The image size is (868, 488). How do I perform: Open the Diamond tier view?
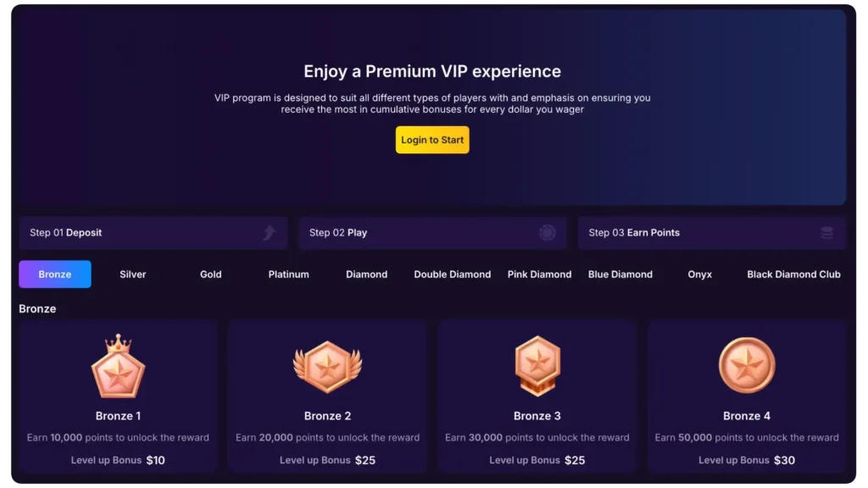[x=366, y=274]
